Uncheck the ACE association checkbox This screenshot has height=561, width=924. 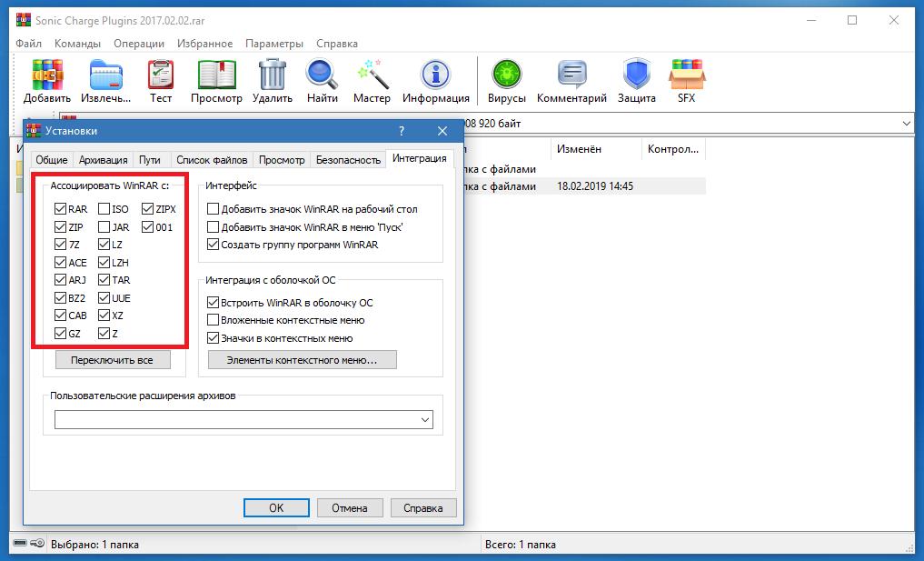[60, 263]
